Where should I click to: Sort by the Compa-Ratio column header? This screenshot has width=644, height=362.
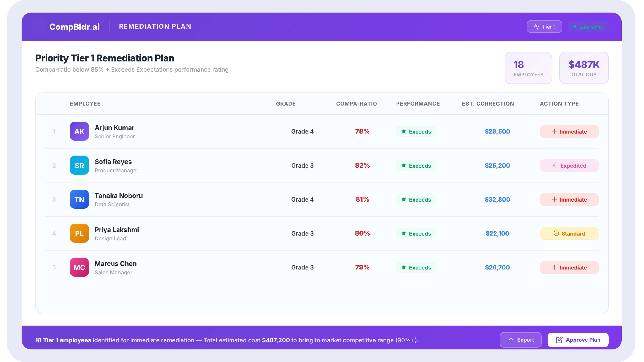pos(356,104)
